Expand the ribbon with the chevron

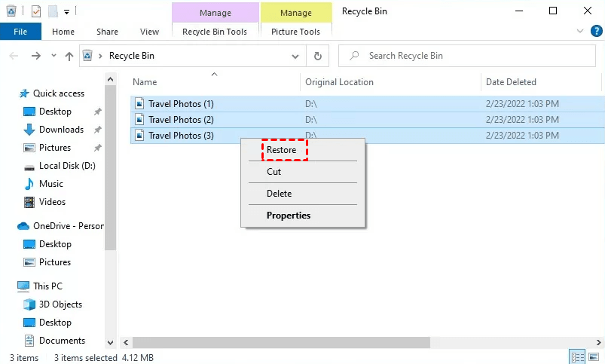pyautogui.click(x=580, y=32)
